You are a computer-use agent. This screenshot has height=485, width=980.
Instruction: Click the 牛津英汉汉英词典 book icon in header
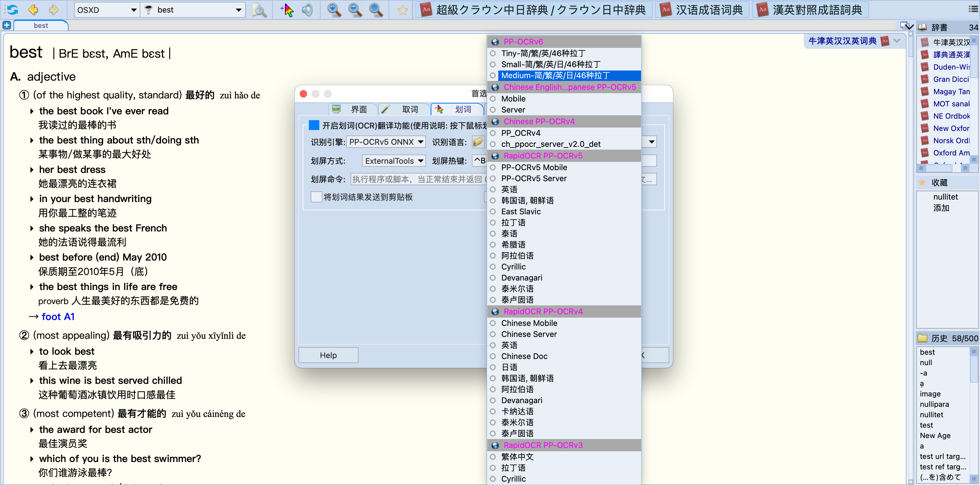click(x=885, y=41)
